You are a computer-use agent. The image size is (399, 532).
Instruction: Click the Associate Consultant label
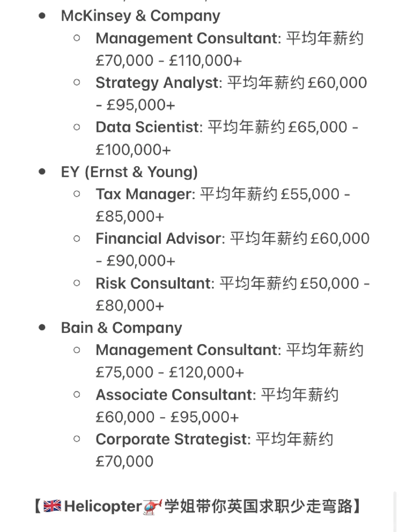point(176,395)
